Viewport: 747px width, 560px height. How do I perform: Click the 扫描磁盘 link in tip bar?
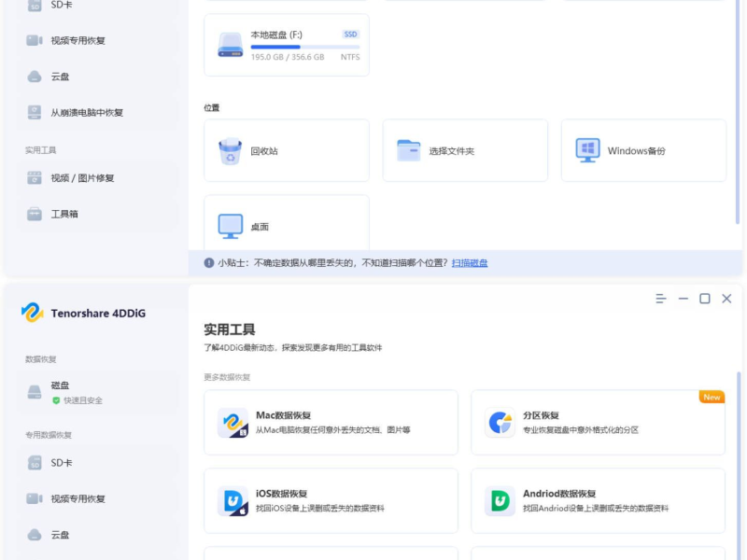click(x=470, y=263)
